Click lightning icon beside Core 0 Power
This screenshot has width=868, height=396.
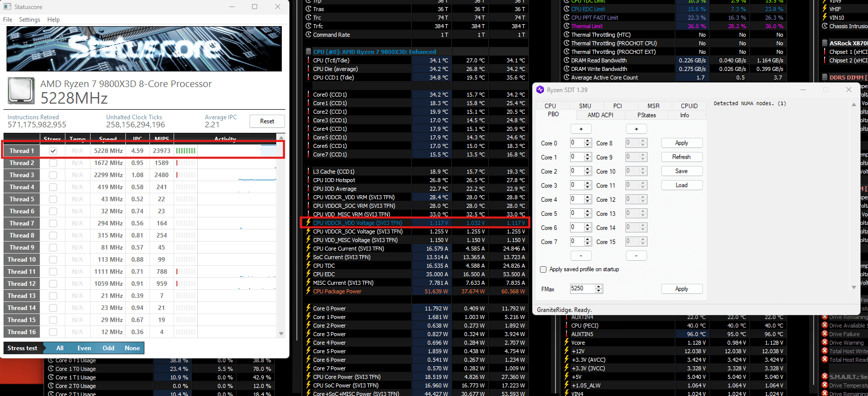click(308, 308)
